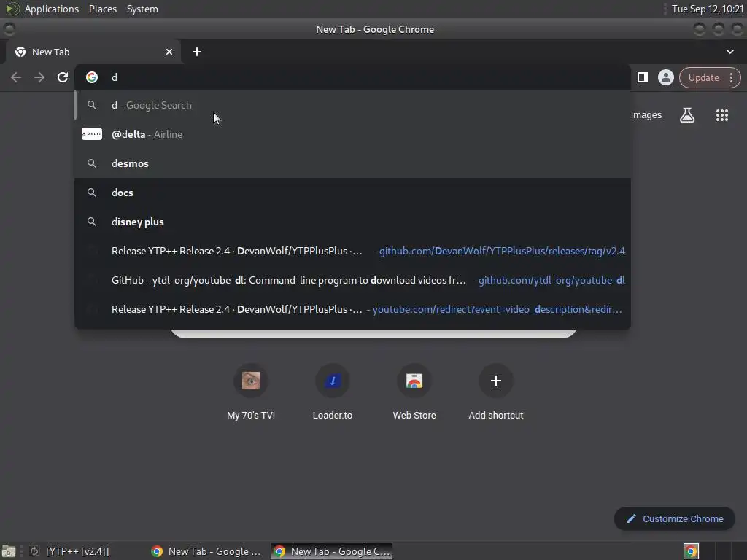Click the Update button
This screenshot has height=560, width=747.
click(x=703, y=77)
